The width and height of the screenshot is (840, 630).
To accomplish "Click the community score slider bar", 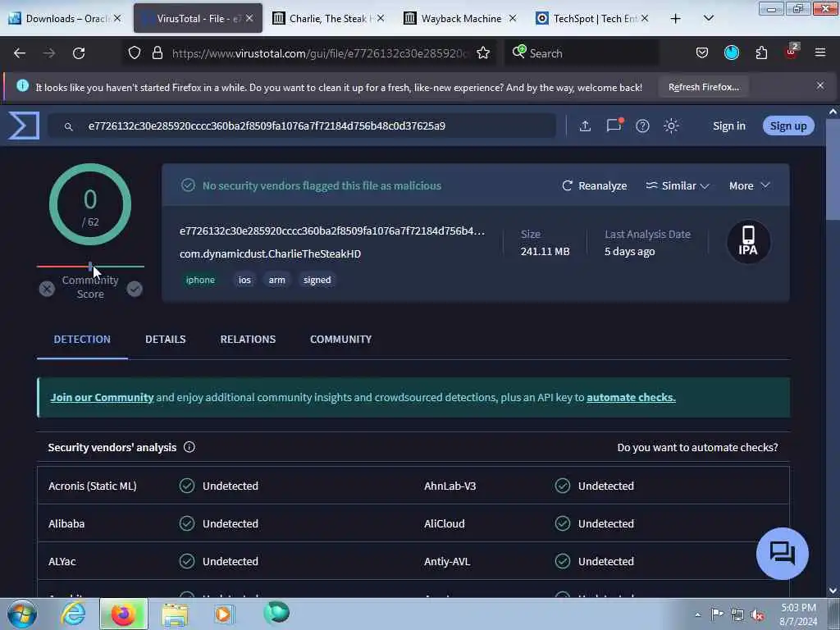I will (90, 267).
